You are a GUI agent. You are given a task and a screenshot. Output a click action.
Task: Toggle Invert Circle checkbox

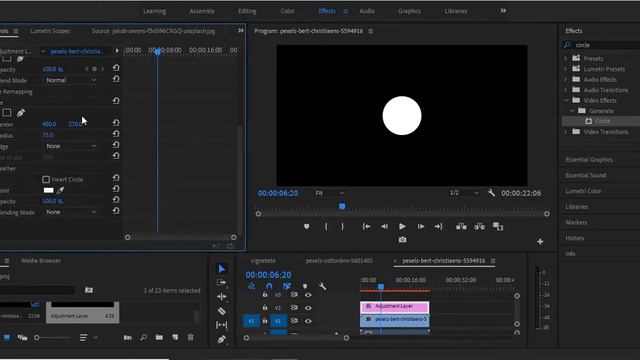(46, 179)
